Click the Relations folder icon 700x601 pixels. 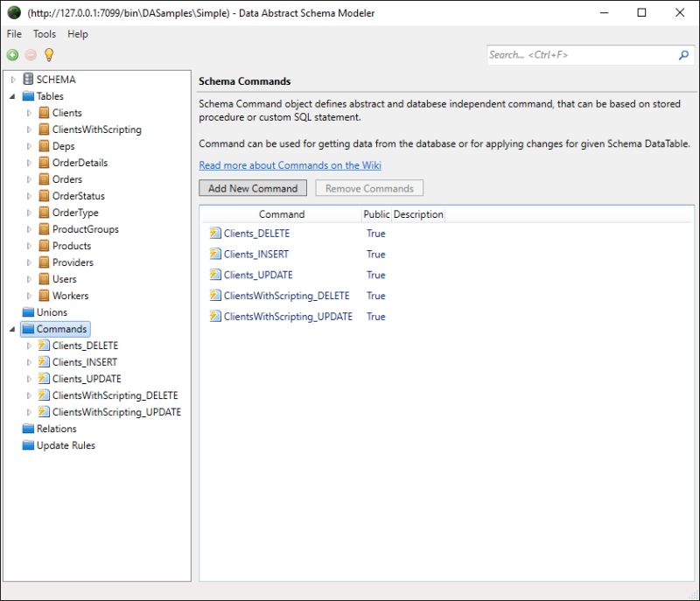tap(28, 429)
